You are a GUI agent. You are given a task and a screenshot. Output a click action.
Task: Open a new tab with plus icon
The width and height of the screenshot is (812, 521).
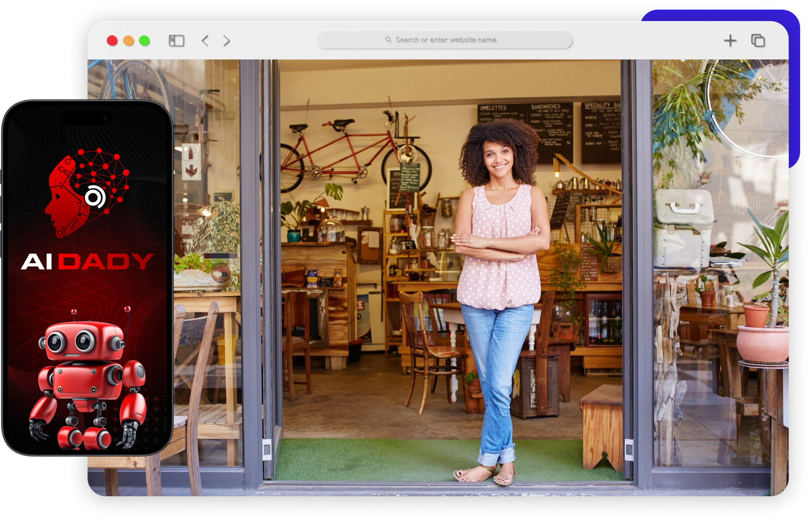[730, 41]
